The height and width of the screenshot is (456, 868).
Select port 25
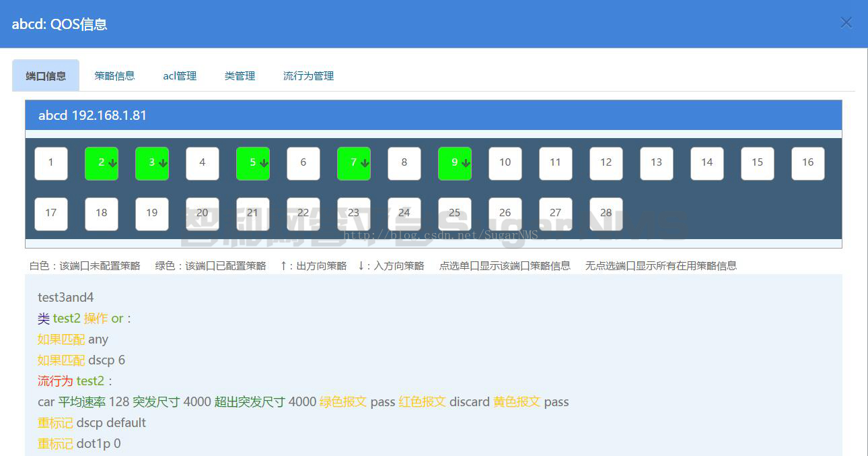[x=455, y=214]
